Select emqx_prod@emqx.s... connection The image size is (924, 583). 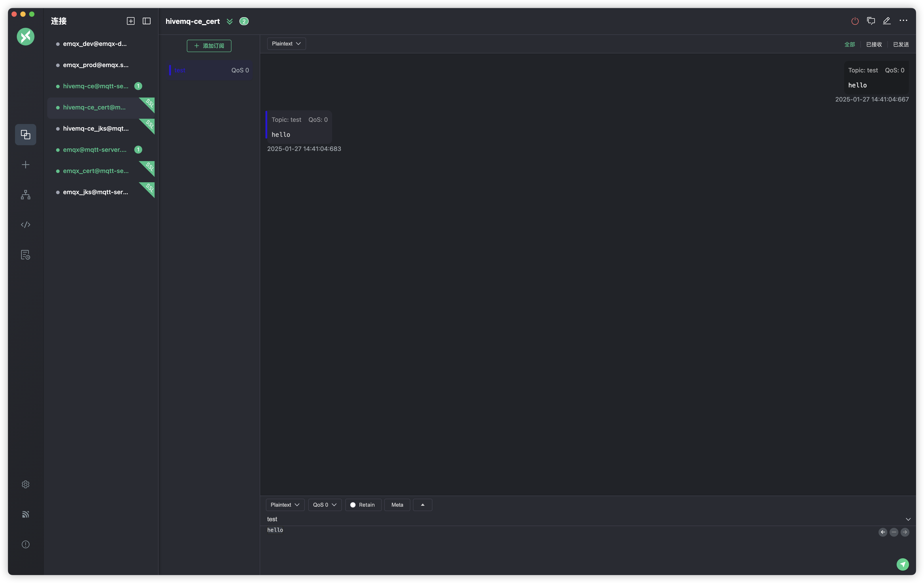100,65
